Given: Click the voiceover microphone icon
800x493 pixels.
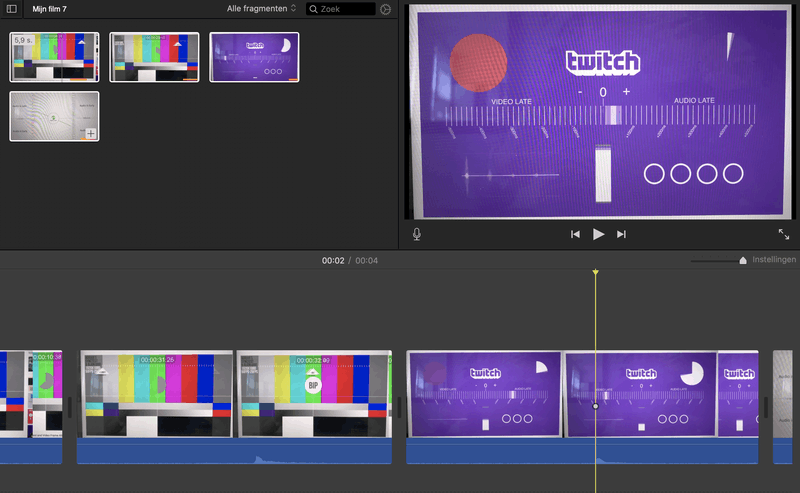Looking at the screenshot, I should (x=417, y=234).
